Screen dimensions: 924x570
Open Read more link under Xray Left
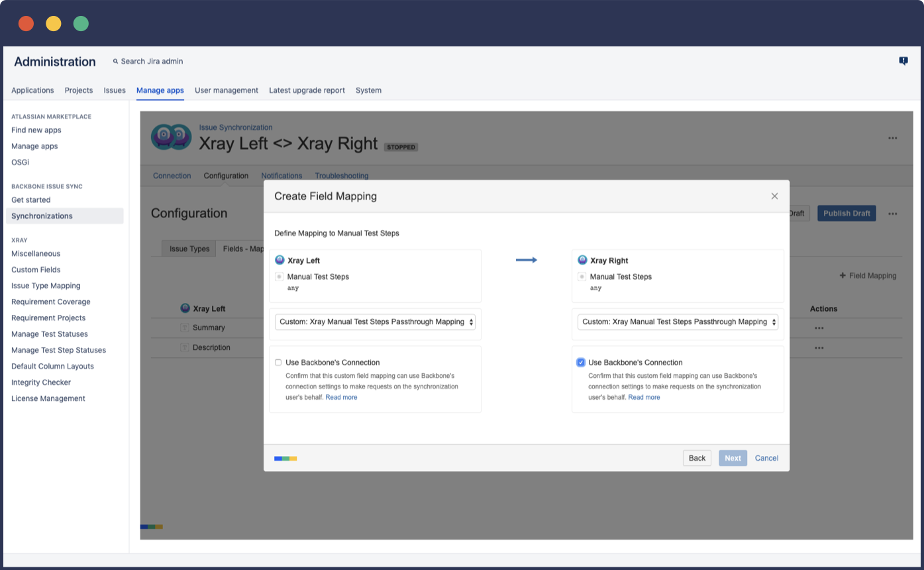pyautogui.click(x=341, y=397)
